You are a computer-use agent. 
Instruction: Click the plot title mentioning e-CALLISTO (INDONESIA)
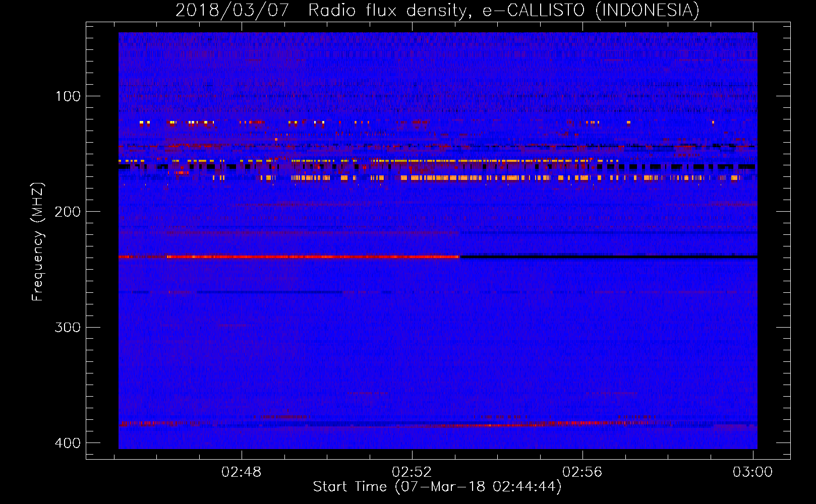[437, 10]
